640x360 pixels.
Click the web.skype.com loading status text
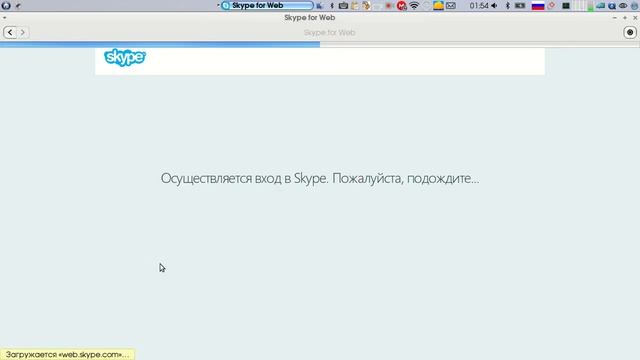click(67, 354)
